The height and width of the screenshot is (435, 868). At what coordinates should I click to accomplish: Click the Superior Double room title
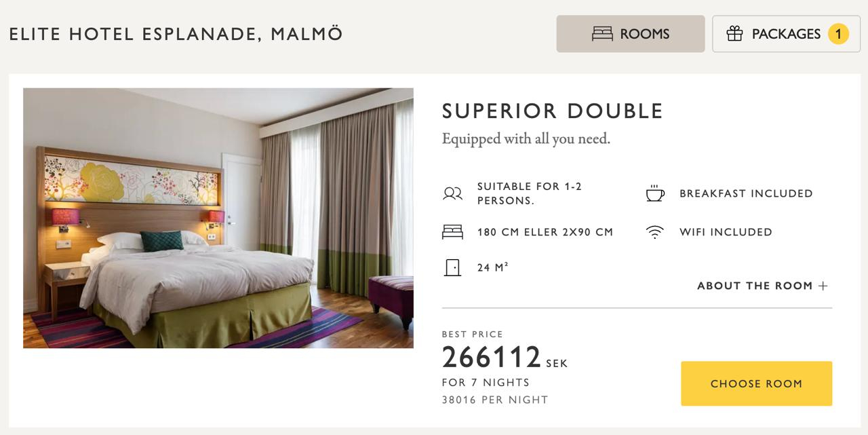click(553, 111)
